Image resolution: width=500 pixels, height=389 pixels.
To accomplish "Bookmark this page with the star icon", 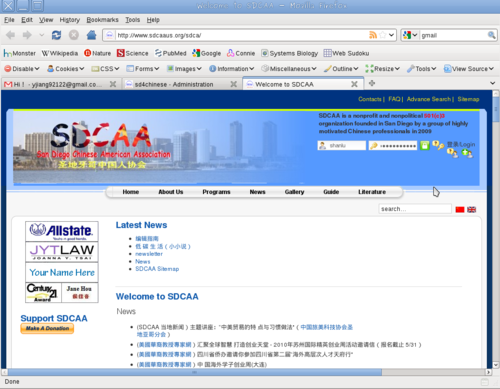I will (383, 35).
